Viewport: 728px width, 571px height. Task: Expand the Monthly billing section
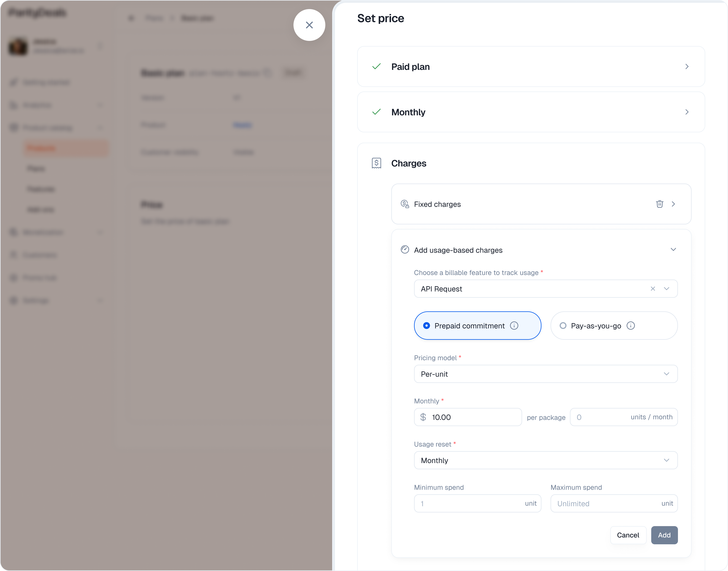[686, 112]
